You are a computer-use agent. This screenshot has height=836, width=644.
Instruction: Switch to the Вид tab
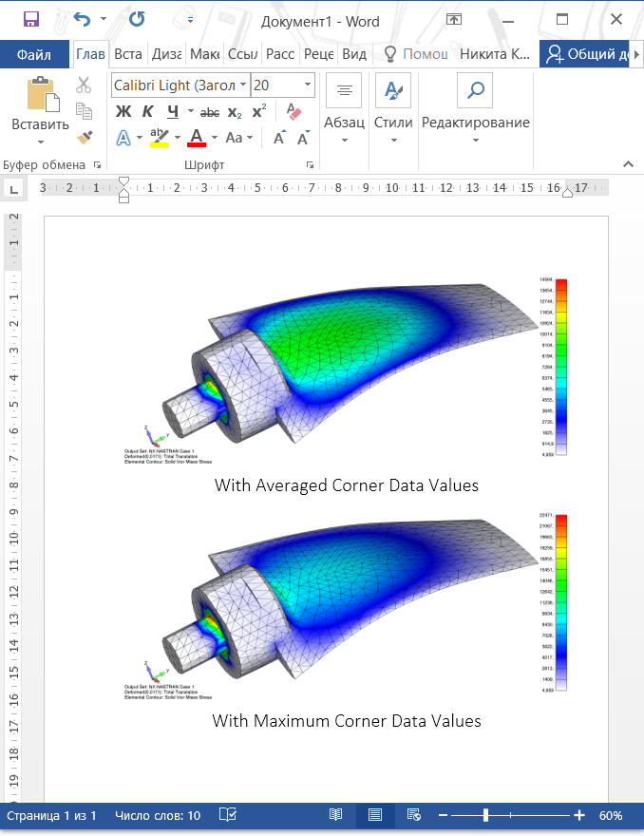coord(354,54)
